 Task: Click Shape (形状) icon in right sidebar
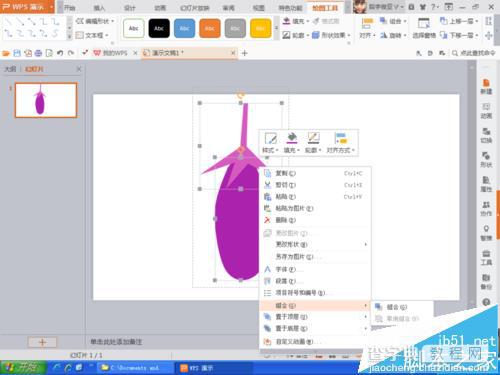click(x=486, y=160)
